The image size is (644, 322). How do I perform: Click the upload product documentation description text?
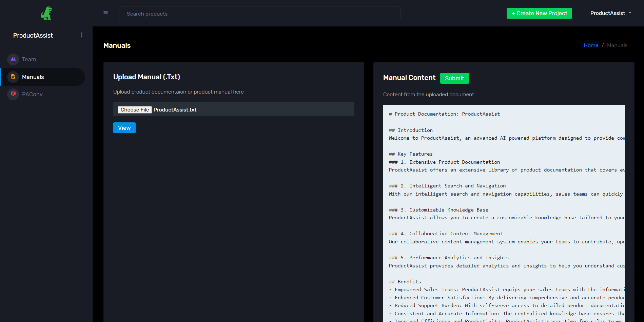(178, 92)
